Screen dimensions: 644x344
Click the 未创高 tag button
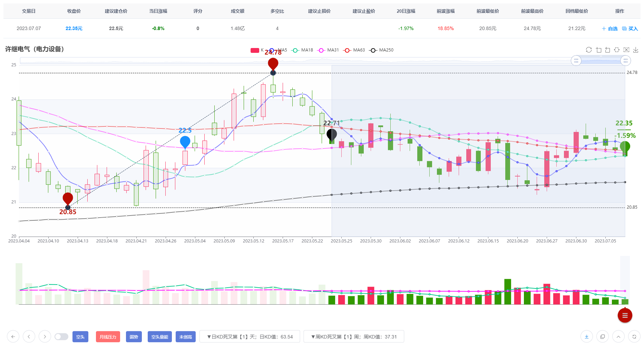point(186,337)
